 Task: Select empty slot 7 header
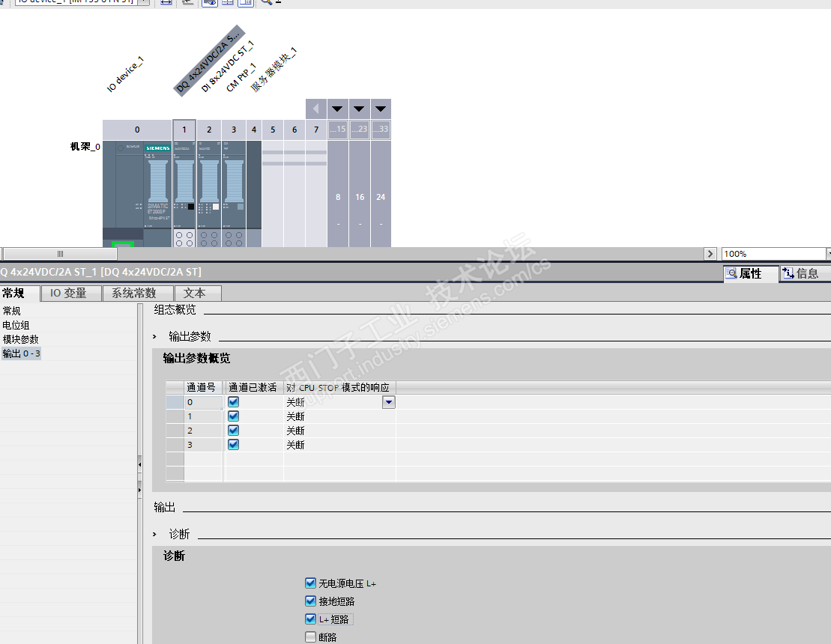(316, 130)
